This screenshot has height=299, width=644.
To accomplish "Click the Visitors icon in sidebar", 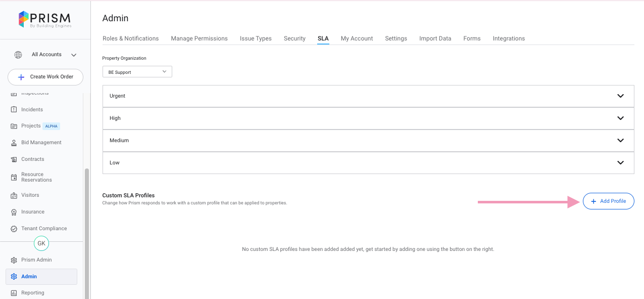I will pos(14,195).
